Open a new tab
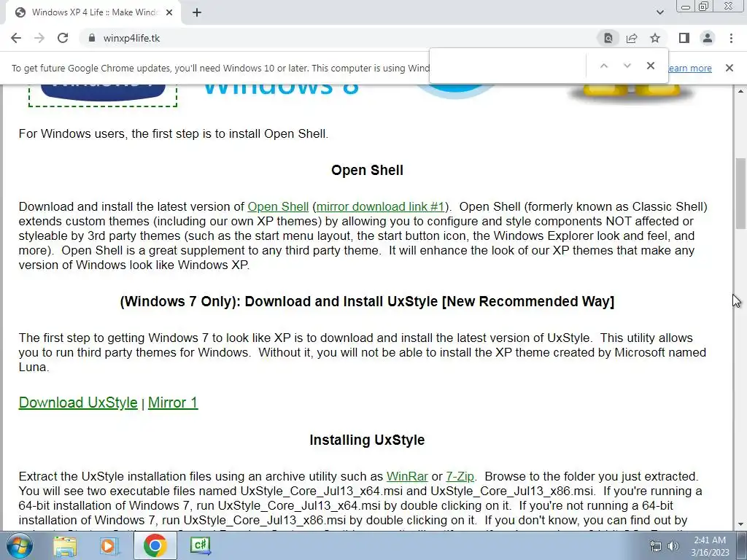This screenshot has width=747, height=560. pos(197,12)
